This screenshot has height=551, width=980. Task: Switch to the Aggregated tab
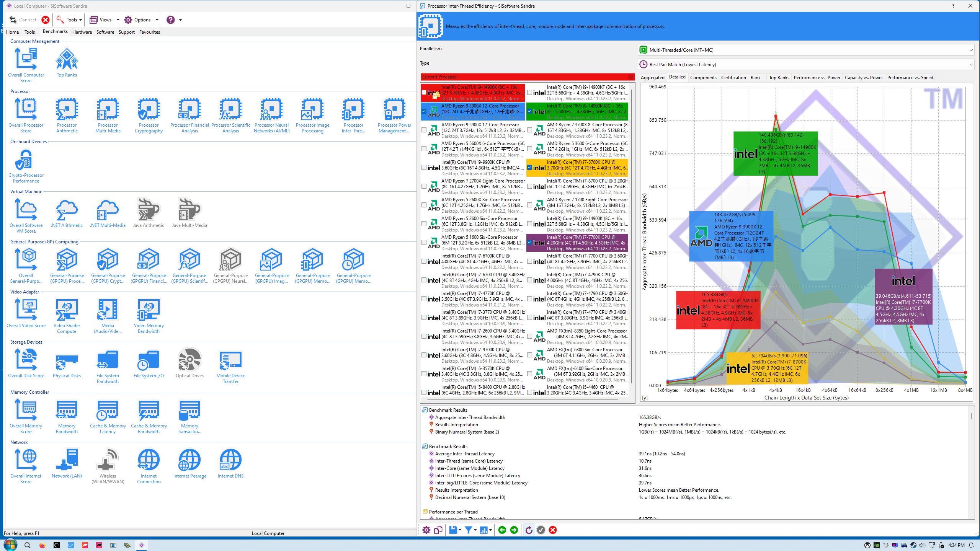[652, 78]
